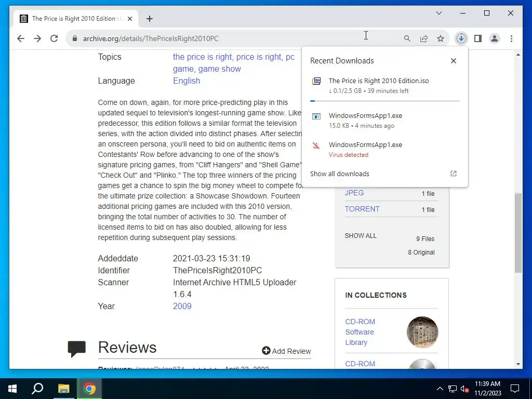Click page vertical scrollbar thumb
532x399 pixels.
point(518,233)
